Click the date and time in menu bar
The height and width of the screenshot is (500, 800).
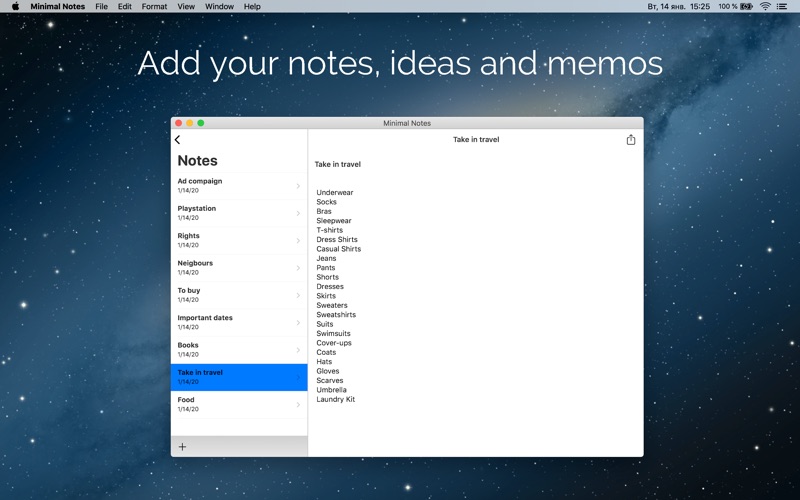coord(679,6)
